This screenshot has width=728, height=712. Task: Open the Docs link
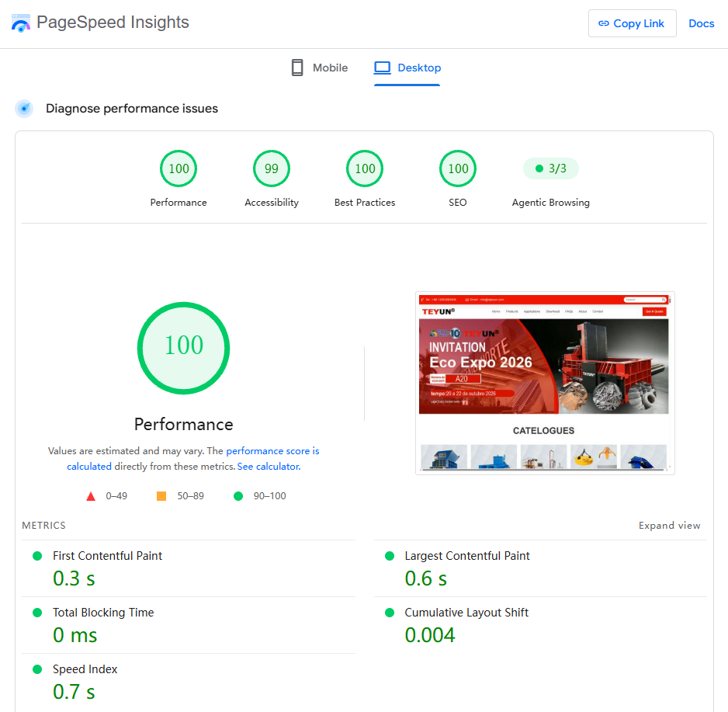[701, 24]
